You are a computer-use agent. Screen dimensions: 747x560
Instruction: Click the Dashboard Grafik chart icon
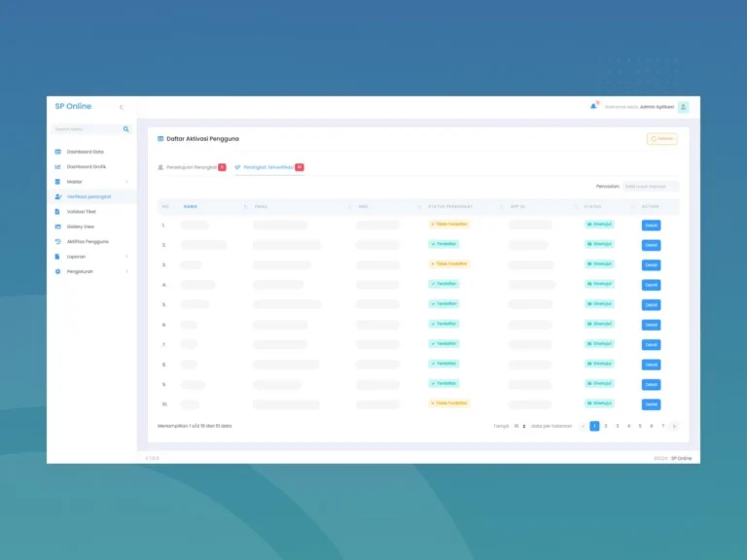point(57,166)
